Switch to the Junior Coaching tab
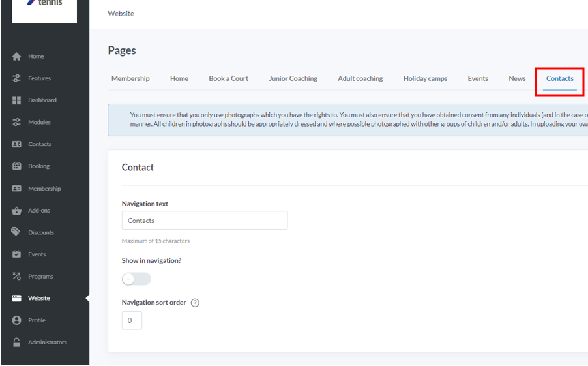The height and width of the screenshot is (366, 588). pyautogui.click(x=293, y=78)
